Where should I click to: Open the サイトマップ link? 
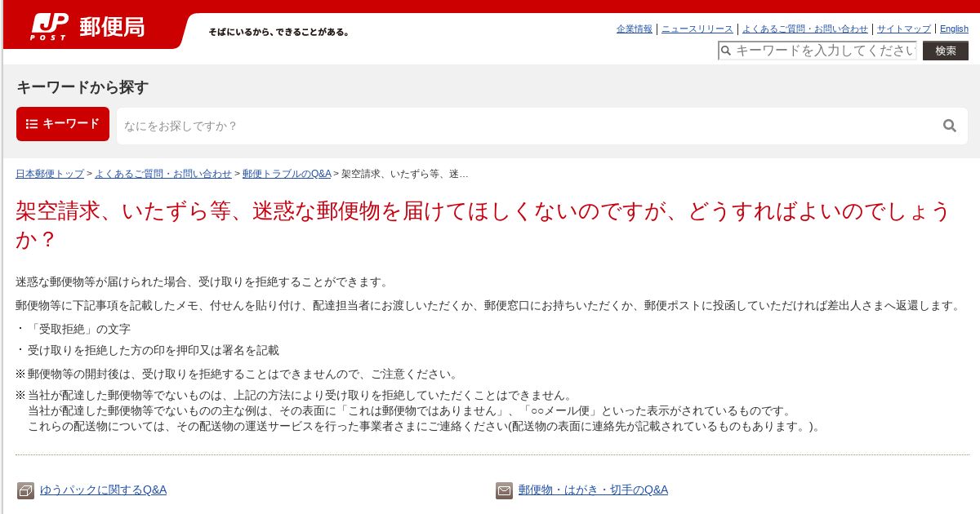click(903, 29)
